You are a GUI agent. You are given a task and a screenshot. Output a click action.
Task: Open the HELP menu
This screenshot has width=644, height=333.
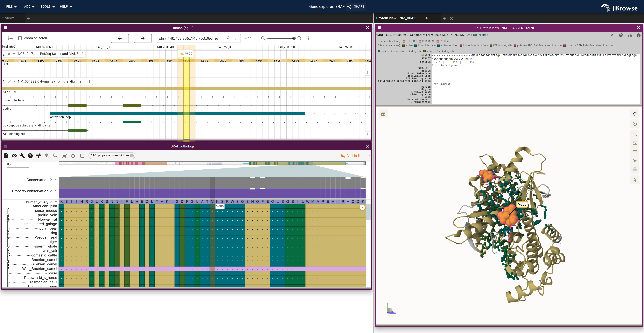[x=66, y=6]
